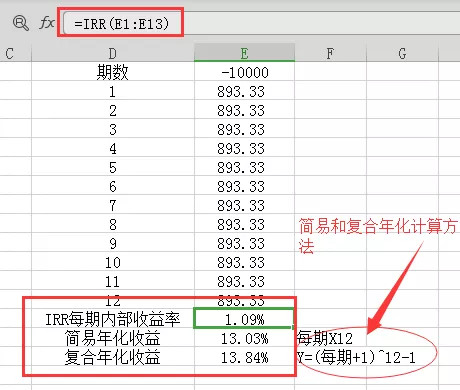The image size is (460, 390).
Task: Select period number 3 in column D
Action: [x=113, y=129]
